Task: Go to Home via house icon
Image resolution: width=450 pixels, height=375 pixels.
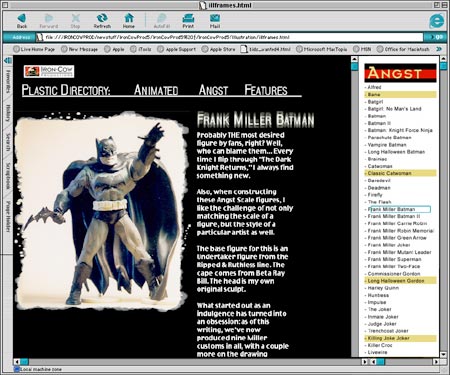Action: click(129, 18)
